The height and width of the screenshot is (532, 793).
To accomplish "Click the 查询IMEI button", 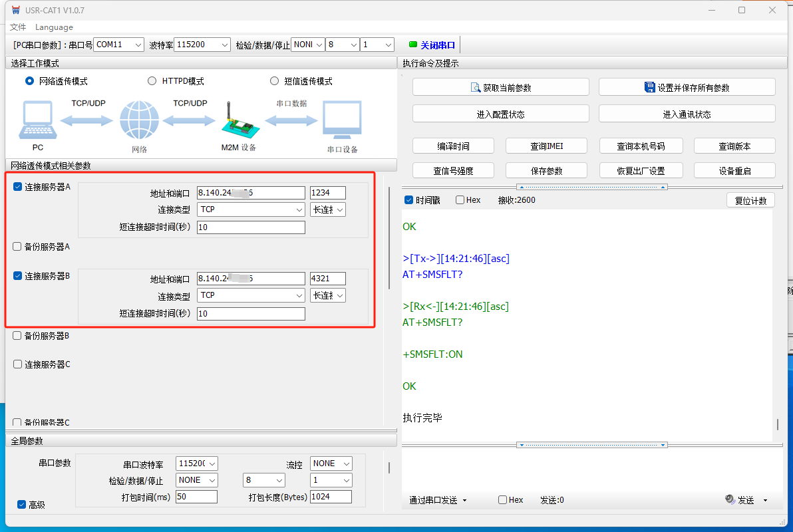I will (546, 146).
